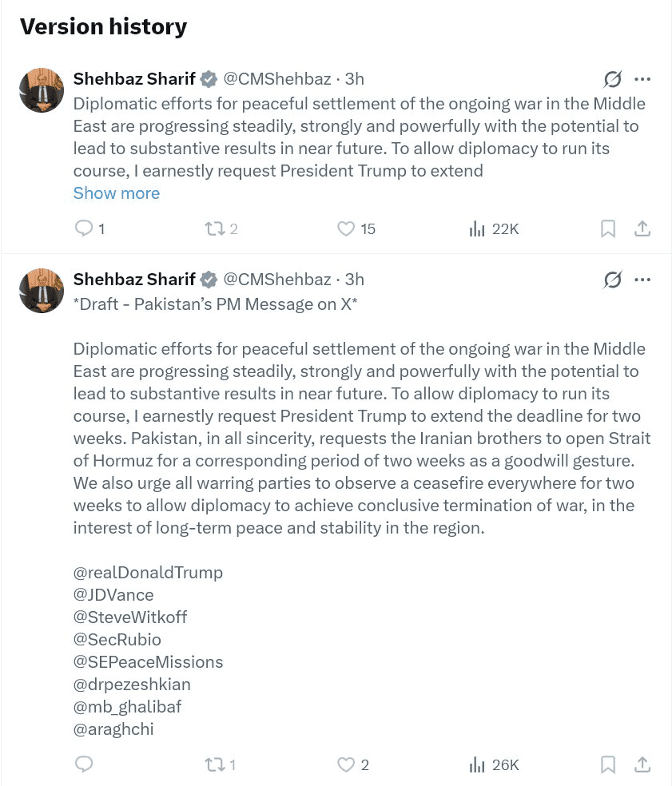
Task: Repost the draft message post
Action: [x=213, y=764]
